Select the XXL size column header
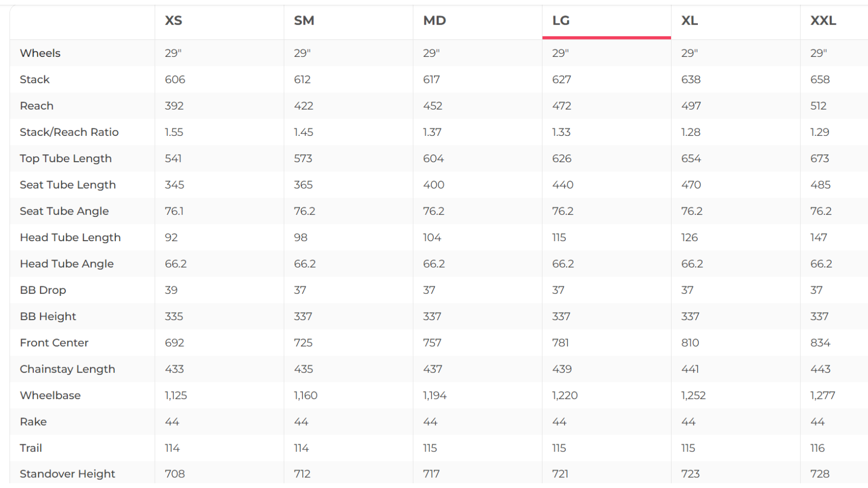This screenshot has width=868, height=488. coord(823,21)
